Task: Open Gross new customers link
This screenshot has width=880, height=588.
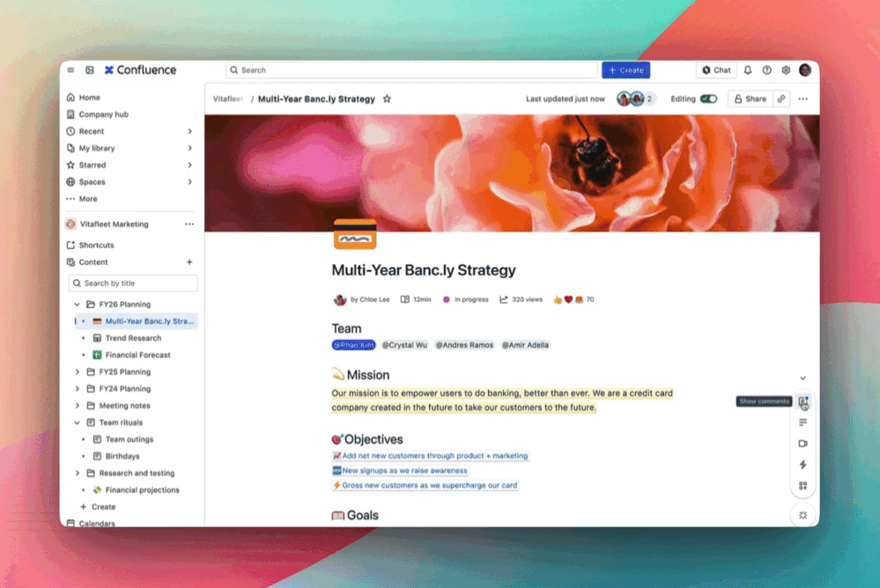Action: click(x=425, y=485)
